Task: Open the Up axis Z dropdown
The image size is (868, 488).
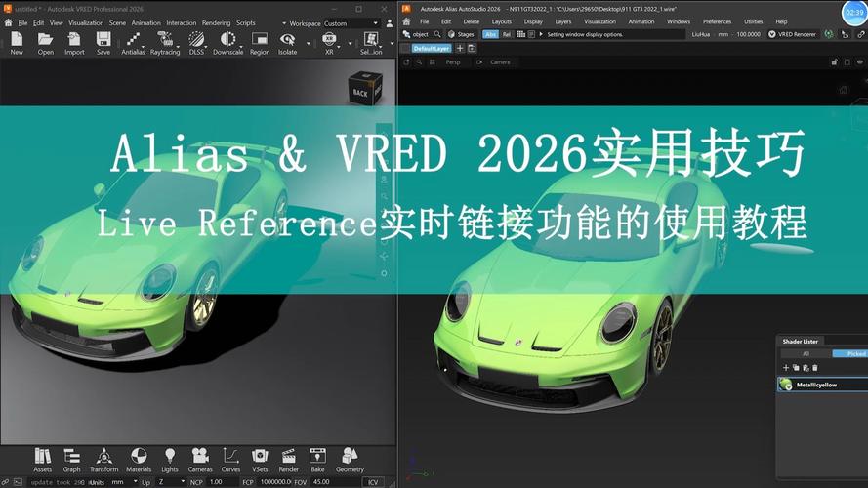Action: coord(171,482)
